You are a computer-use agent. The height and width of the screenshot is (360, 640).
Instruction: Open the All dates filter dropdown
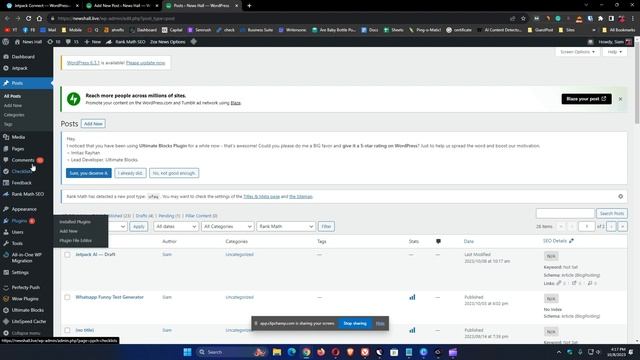pyautogui.click(x=176, y=227)
